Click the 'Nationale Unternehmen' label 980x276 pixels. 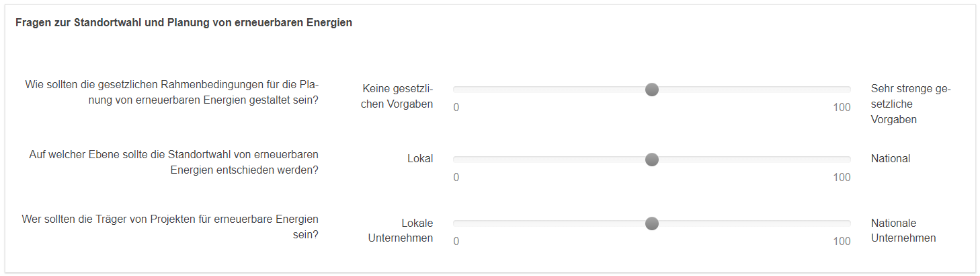903,230
